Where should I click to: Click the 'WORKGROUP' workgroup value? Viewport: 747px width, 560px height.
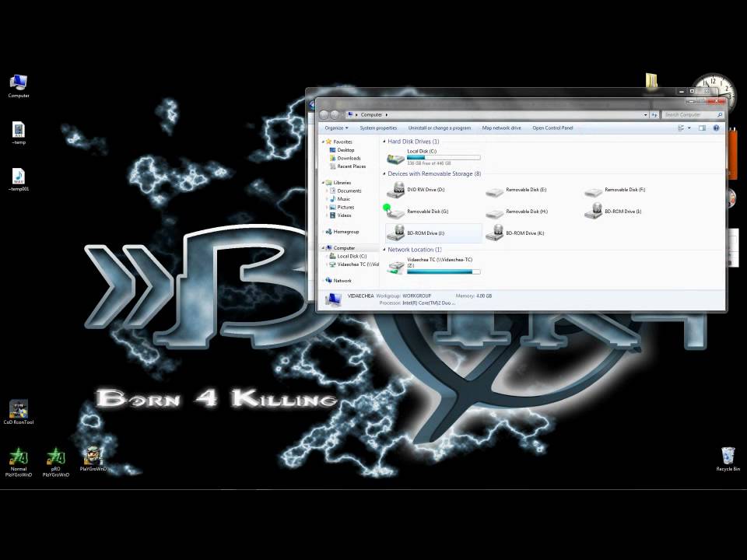416,296
